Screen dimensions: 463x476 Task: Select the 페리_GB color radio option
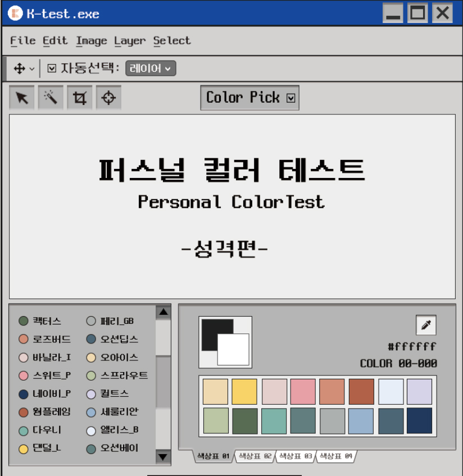coord(91,321)
